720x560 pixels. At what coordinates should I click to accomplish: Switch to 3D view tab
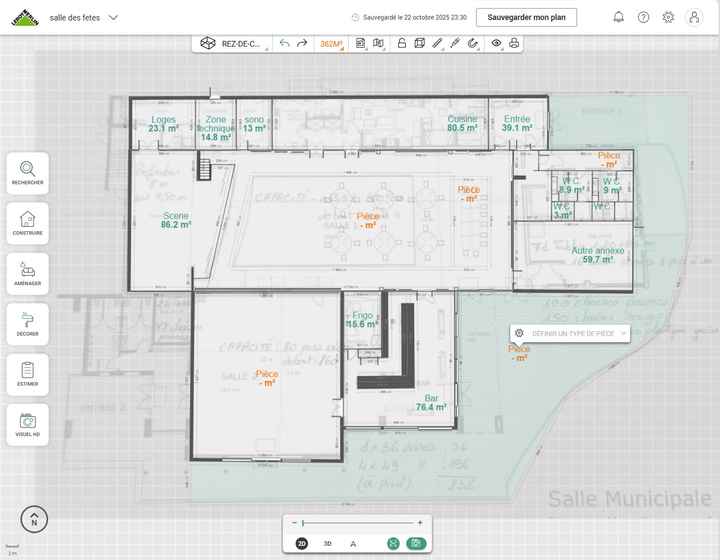[x=327, y=543]
